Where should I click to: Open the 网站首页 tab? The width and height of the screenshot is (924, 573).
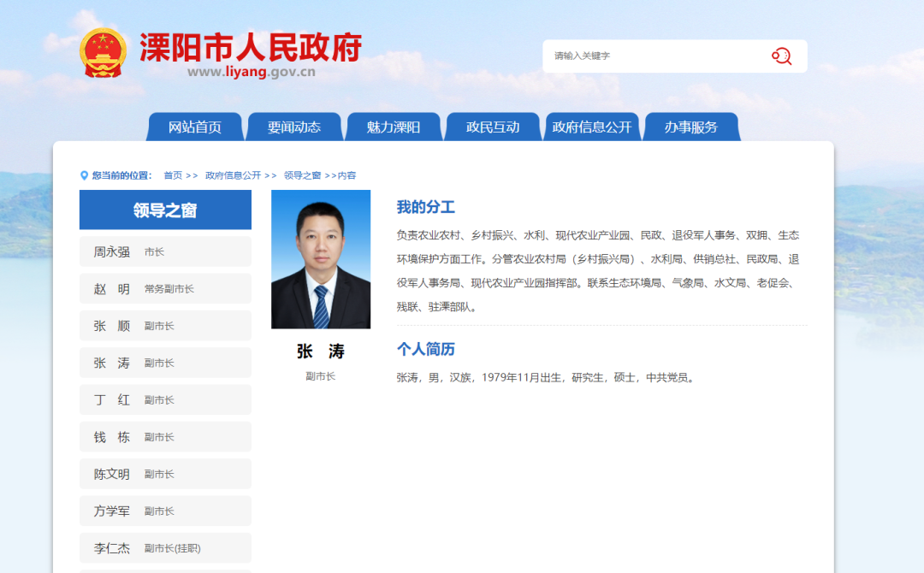[x=193, y=126]
